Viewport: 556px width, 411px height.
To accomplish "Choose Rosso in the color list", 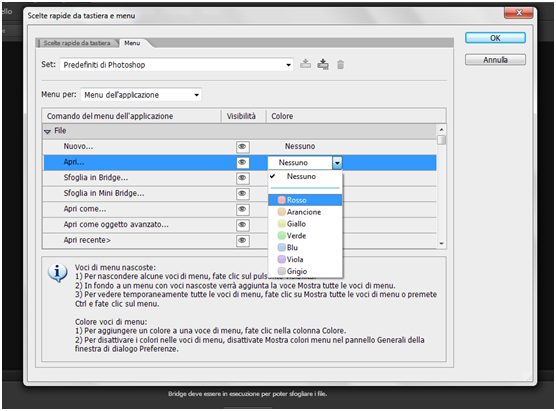I will click(305, 200).
